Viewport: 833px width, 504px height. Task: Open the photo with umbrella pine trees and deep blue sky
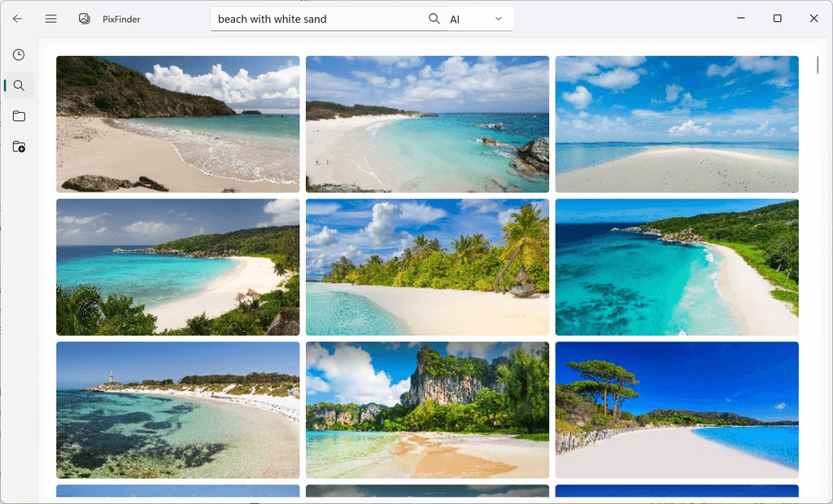(677, 410)
